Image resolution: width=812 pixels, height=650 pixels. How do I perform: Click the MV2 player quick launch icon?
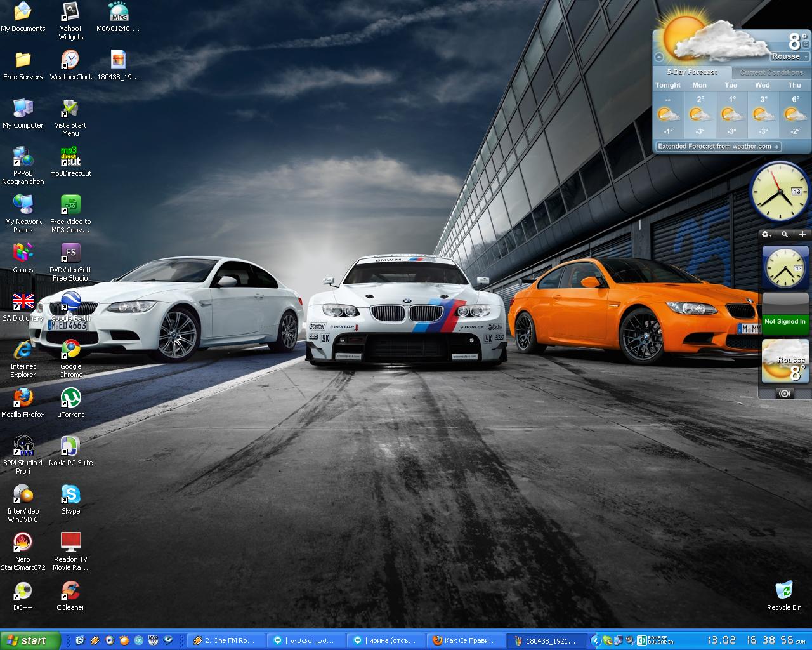(153, 640)
